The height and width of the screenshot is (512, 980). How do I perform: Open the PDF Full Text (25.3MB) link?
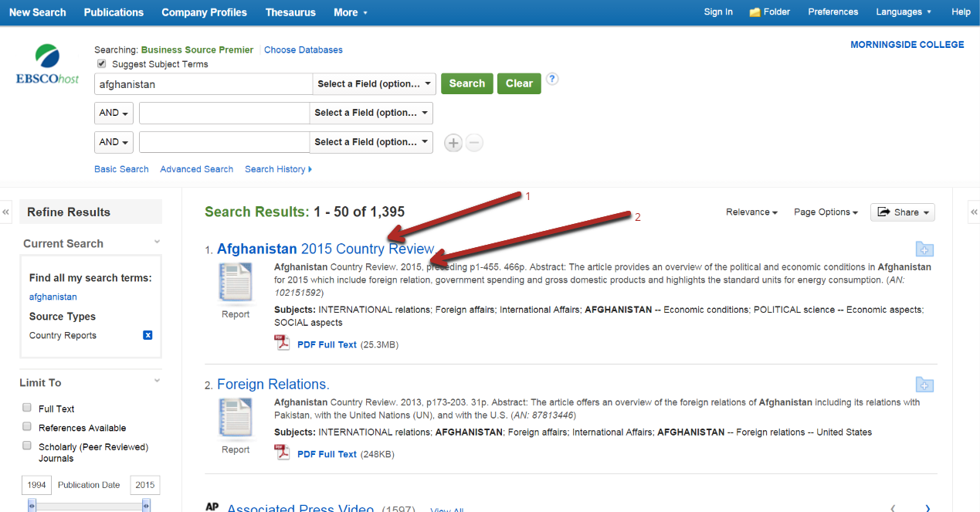tap(327, 344)
